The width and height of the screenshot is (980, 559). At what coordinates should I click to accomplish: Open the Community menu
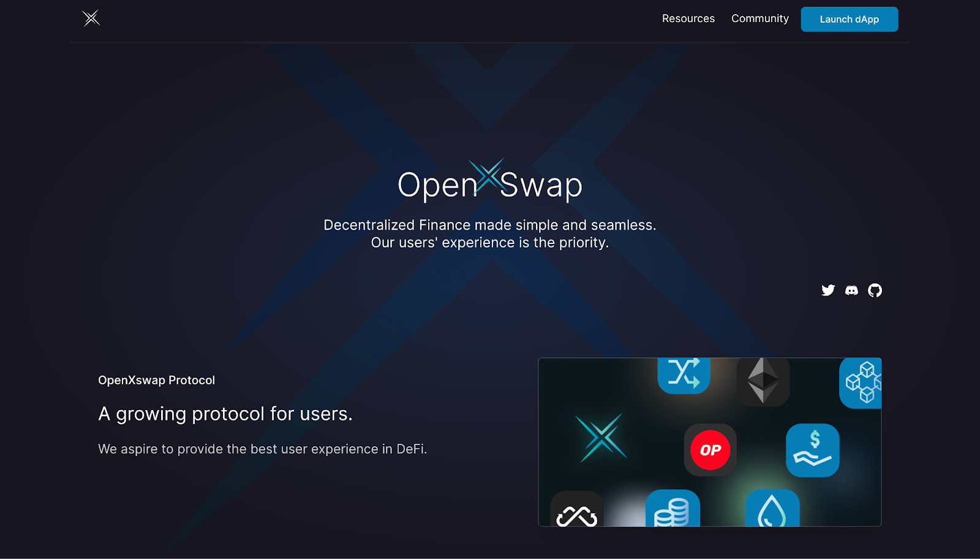pyautogui.click(x=759, y=18)
